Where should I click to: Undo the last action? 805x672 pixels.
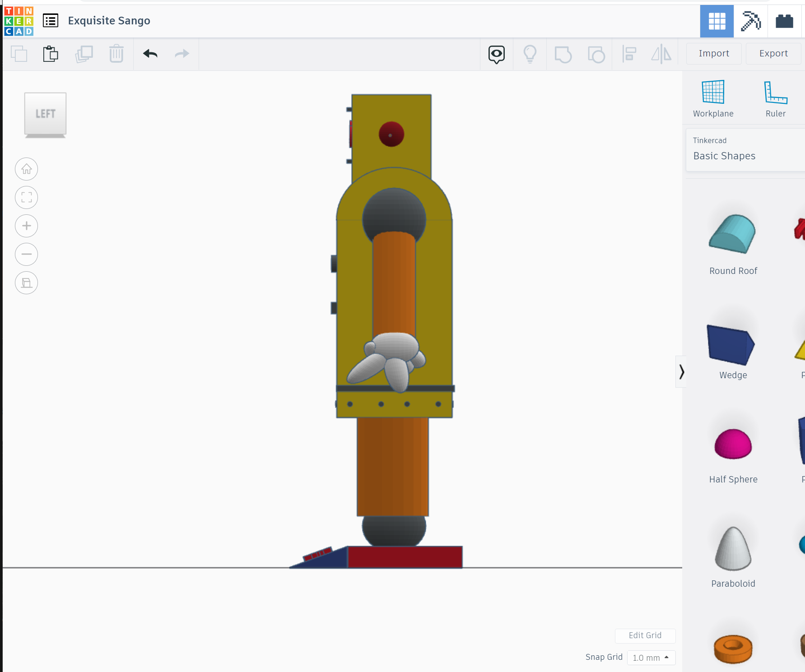click(150, 54)
